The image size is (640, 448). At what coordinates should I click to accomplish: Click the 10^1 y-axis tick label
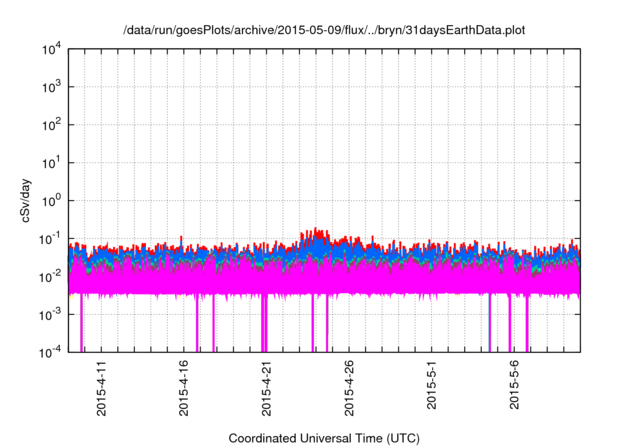[x=51, y=163]
